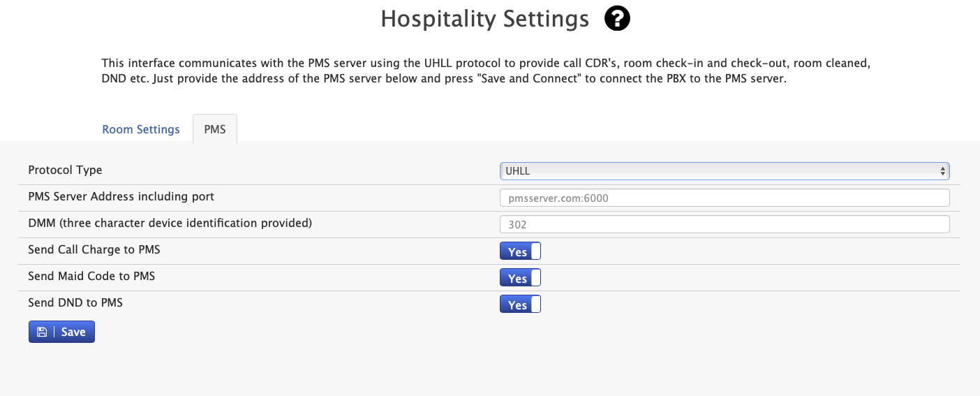
Task: Click the Protocol Type label
Action: (65, 170)
